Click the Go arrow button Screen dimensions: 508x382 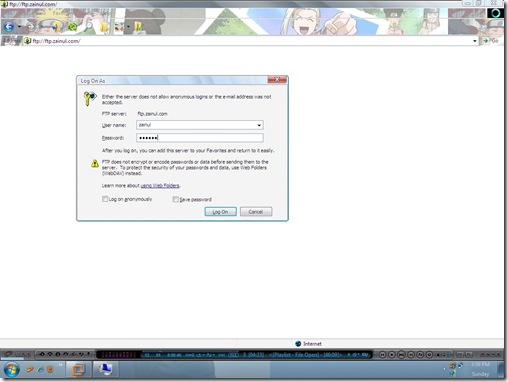click(485, 41)
